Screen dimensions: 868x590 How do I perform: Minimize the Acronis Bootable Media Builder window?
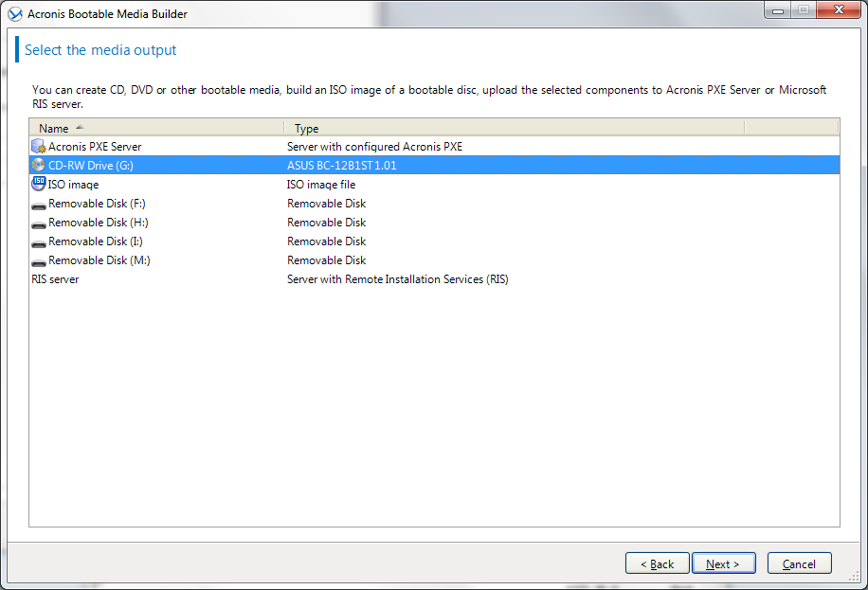click(778, 10)
